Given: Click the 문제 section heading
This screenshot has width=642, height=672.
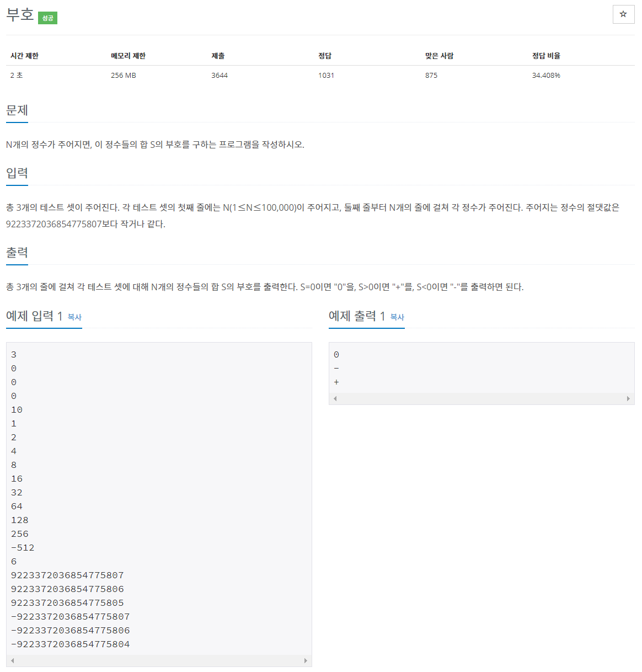Looking at the screenshot, I should click(17, 110).
